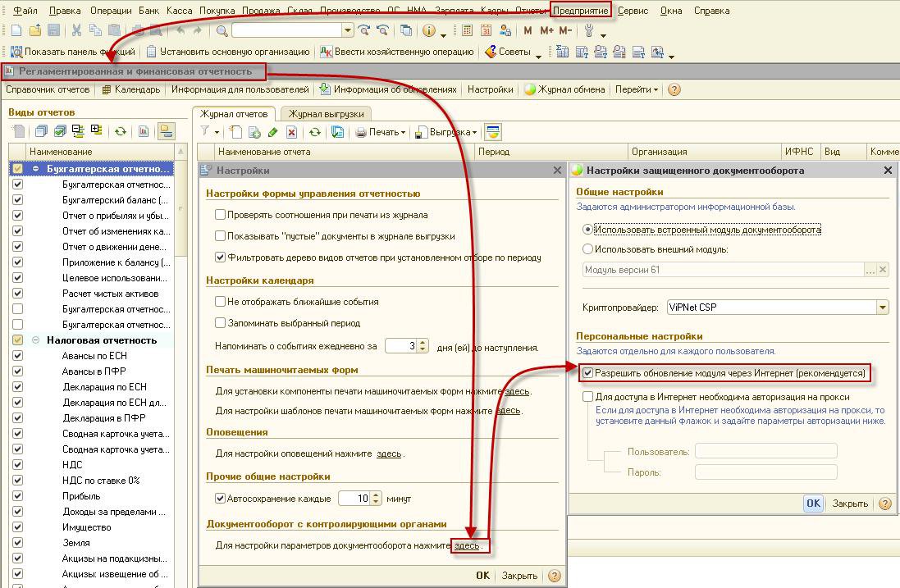The height and width of the screenshot is (588, 900).
Task: Open the round info help icon
Action: [429, 30]
